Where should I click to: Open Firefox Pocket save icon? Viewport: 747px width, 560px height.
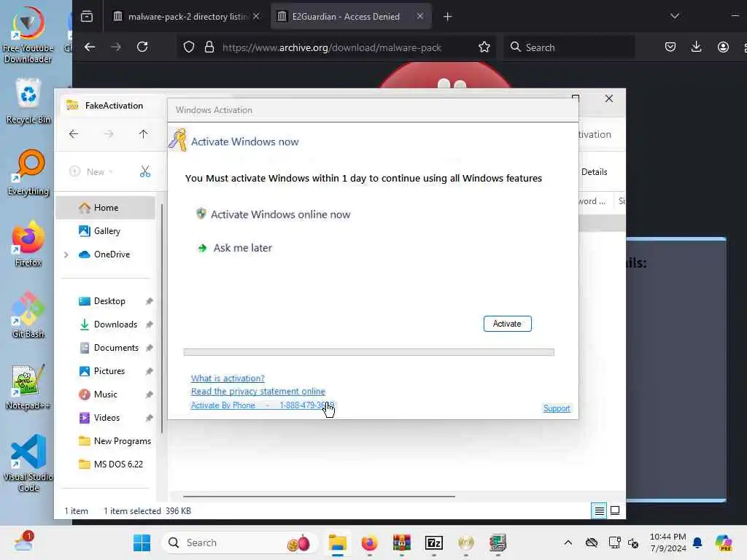[670, 47]
